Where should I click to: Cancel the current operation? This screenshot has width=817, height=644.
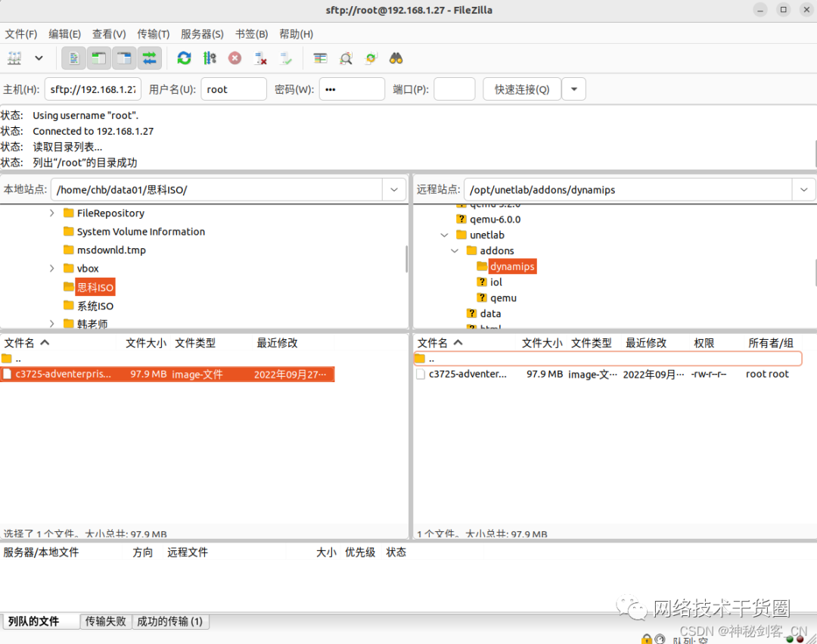tap(235, 58)
